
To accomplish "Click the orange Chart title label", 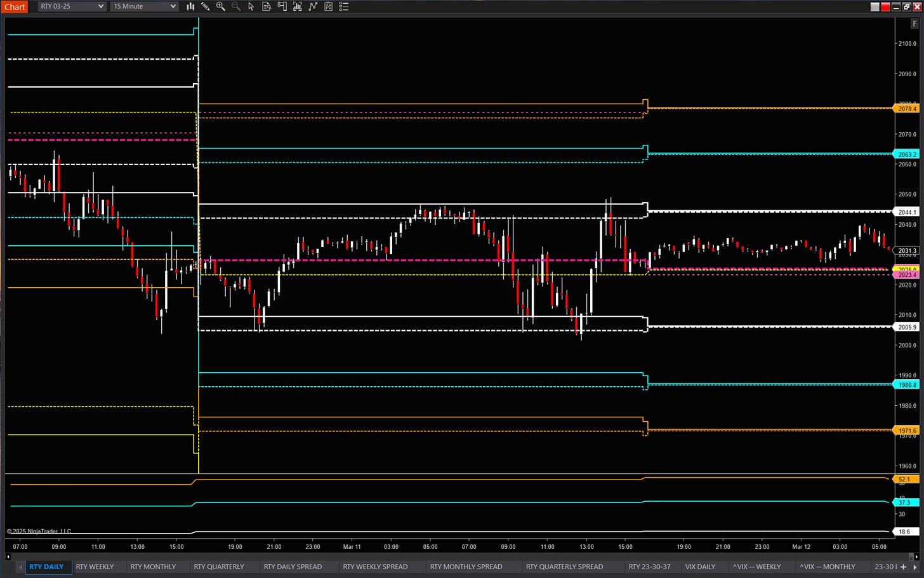I will [x=15, y=7].
